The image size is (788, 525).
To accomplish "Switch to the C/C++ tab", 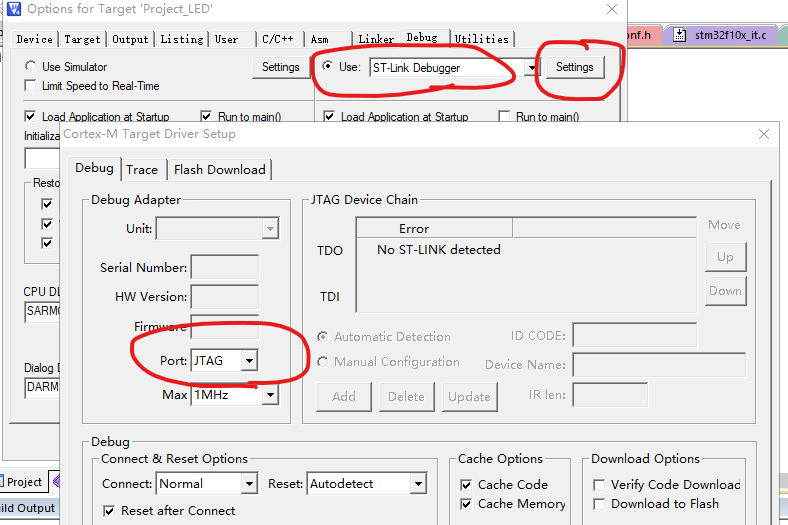I will coord(277,39).
